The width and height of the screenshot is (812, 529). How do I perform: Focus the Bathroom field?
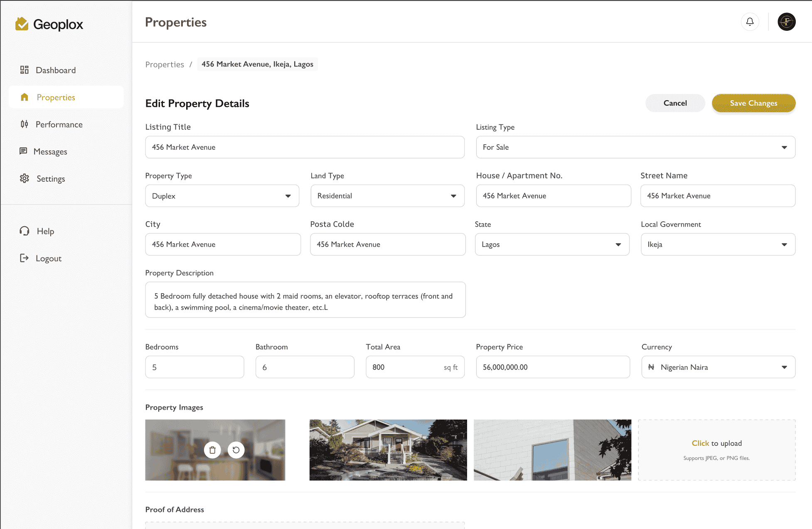305,367
